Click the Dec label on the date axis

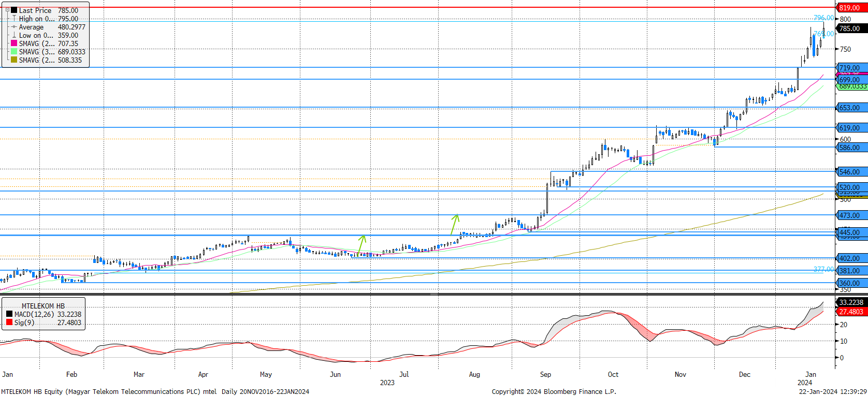[x=744, y=374]
